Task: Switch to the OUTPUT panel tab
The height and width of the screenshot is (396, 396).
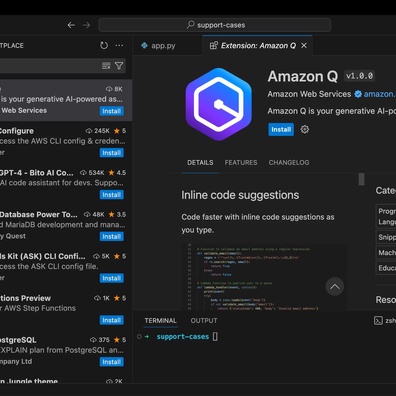Action: 204,321
